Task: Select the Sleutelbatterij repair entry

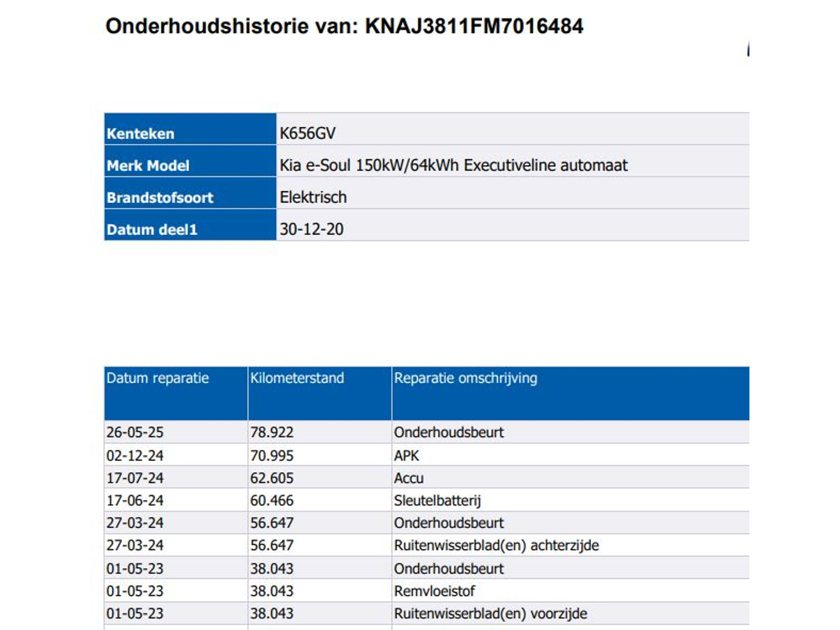Action: pyautogui.click(x=437, y=500)
